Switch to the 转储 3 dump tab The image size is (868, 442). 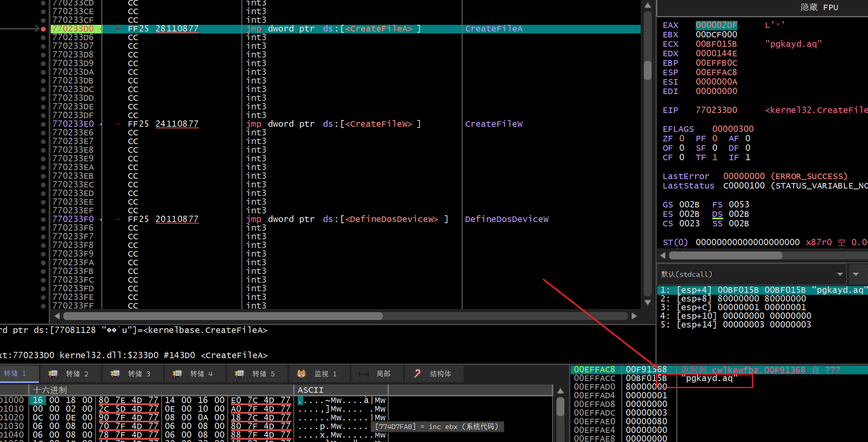click(x=132, y=374)
